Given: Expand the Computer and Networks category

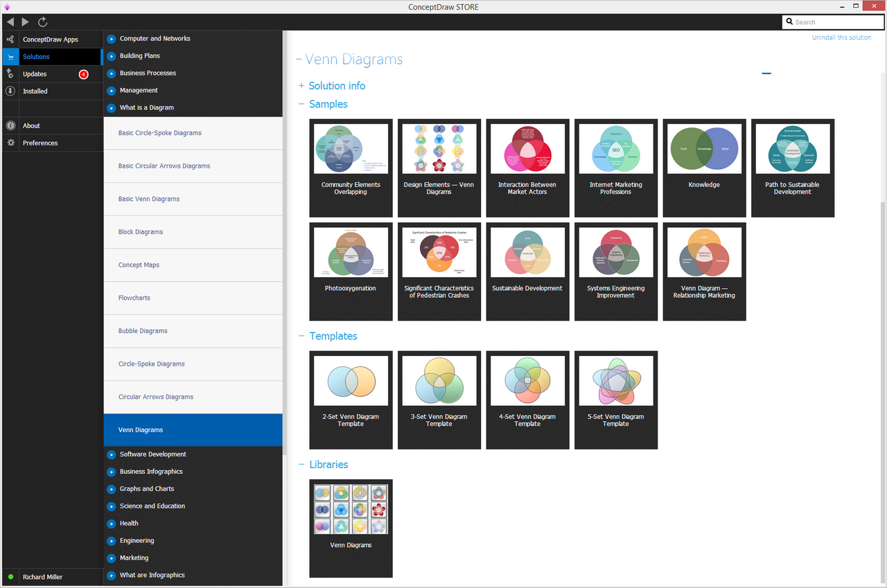Looking at the screenshot, I should click(x=112, y=39).
